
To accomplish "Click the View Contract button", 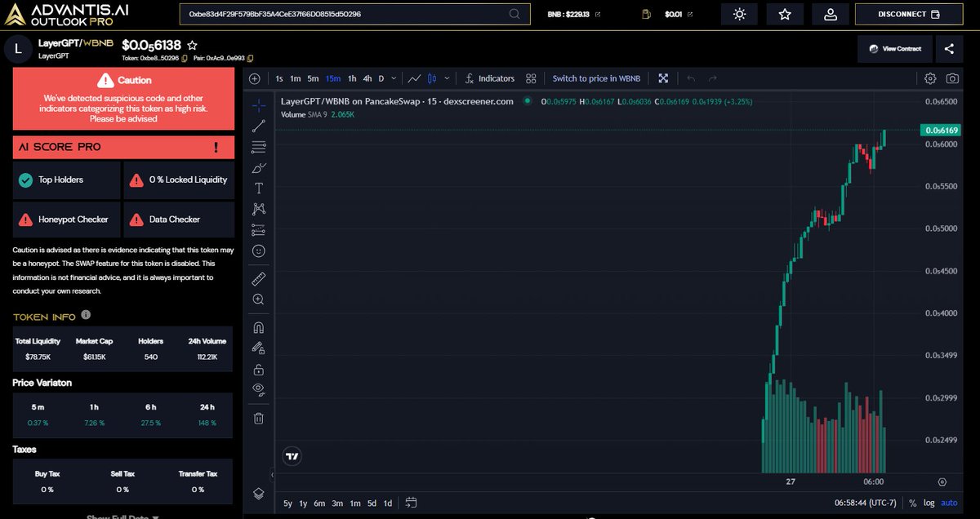I will 895,49.
